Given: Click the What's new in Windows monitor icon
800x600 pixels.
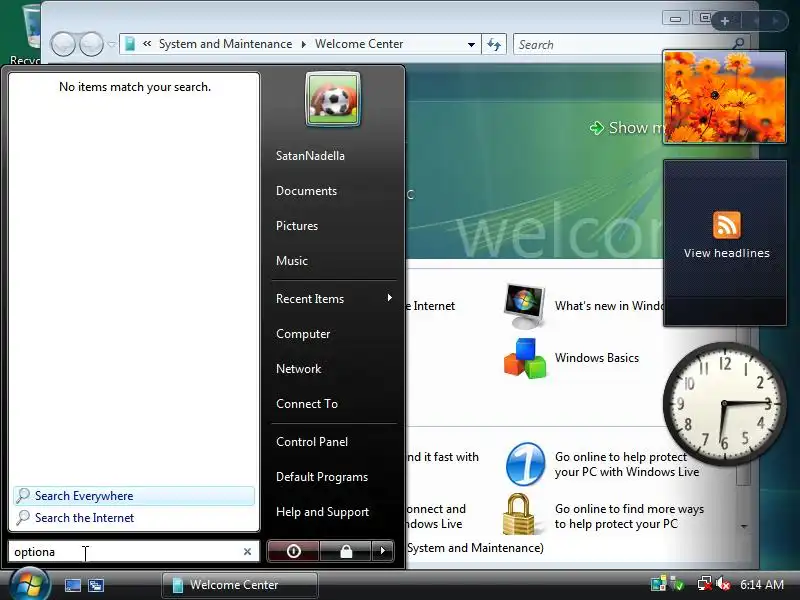Looking at the screenshot, I should coord(524,306).
